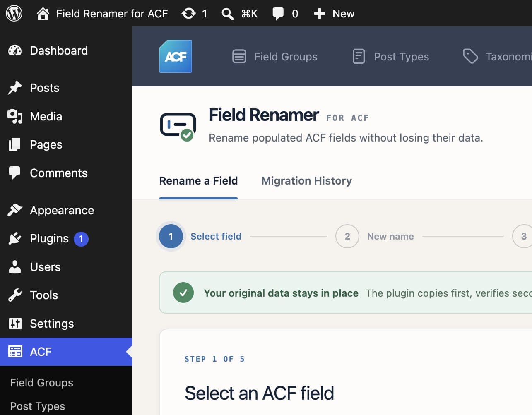Open Tools menu

(x=44, y=295)
